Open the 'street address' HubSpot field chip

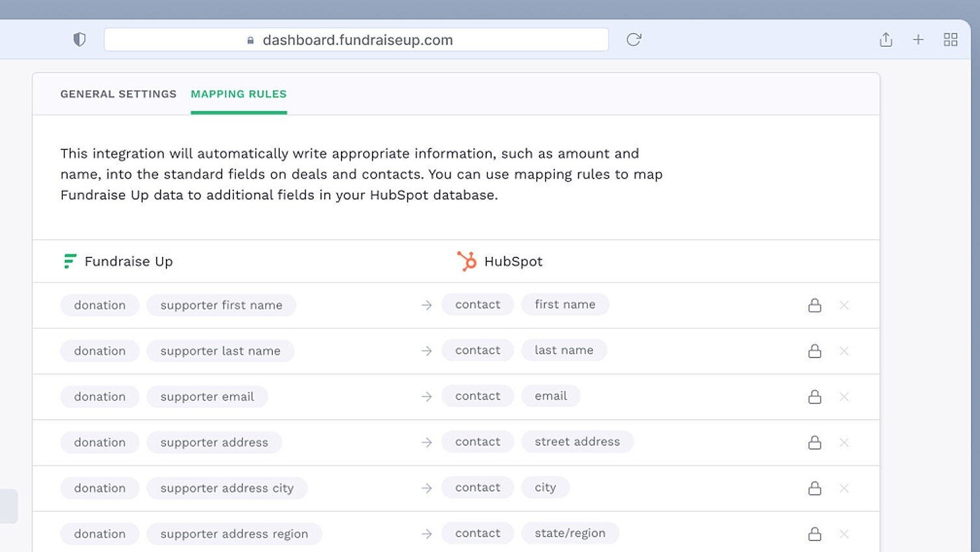pyautogui.click(x=577, y=442)
